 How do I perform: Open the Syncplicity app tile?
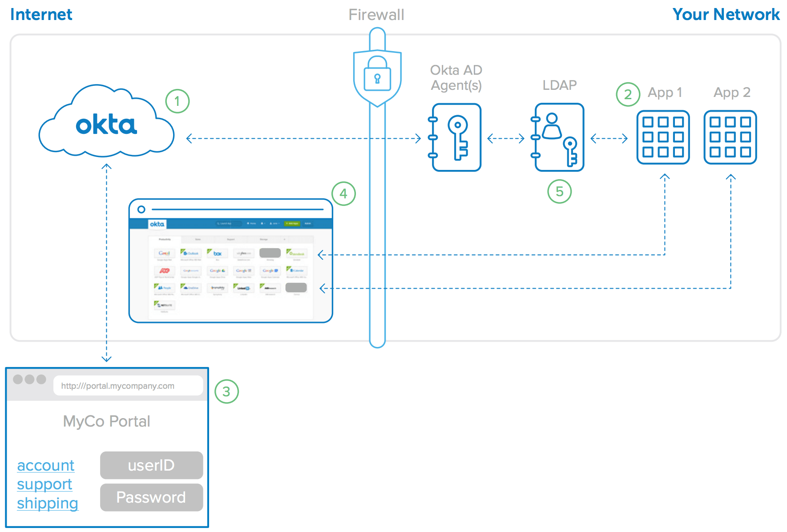pyautogui.click(x=218, y=288)
